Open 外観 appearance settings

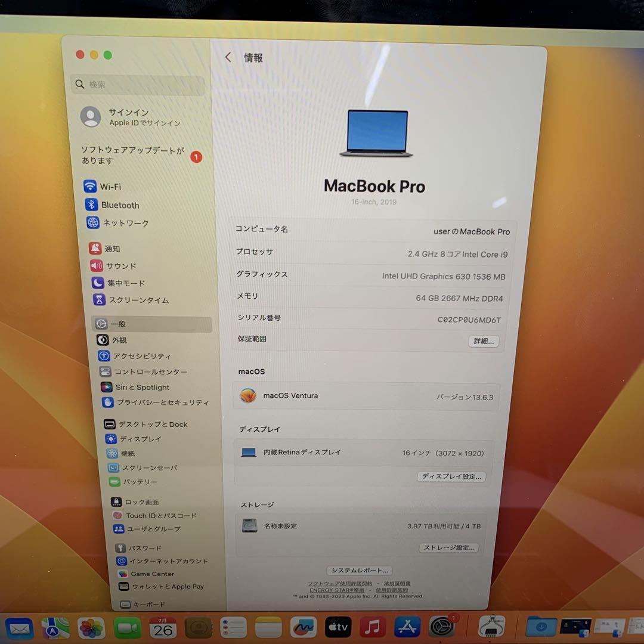pos(112,340)
